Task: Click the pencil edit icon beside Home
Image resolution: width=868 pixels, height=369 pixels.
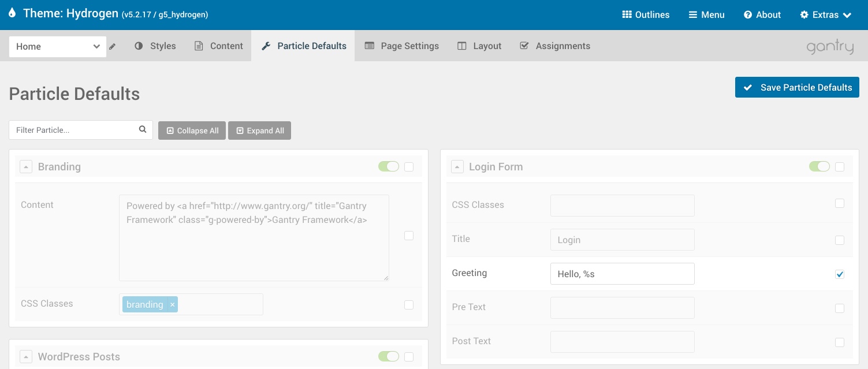Action: point(113,47)
